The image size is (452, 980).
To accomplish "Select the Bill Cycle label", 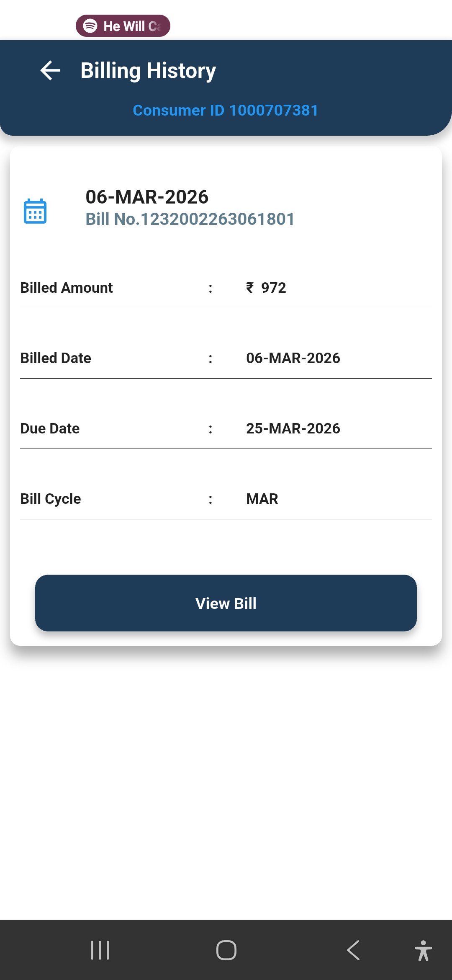I will click(x=51, y=499).
